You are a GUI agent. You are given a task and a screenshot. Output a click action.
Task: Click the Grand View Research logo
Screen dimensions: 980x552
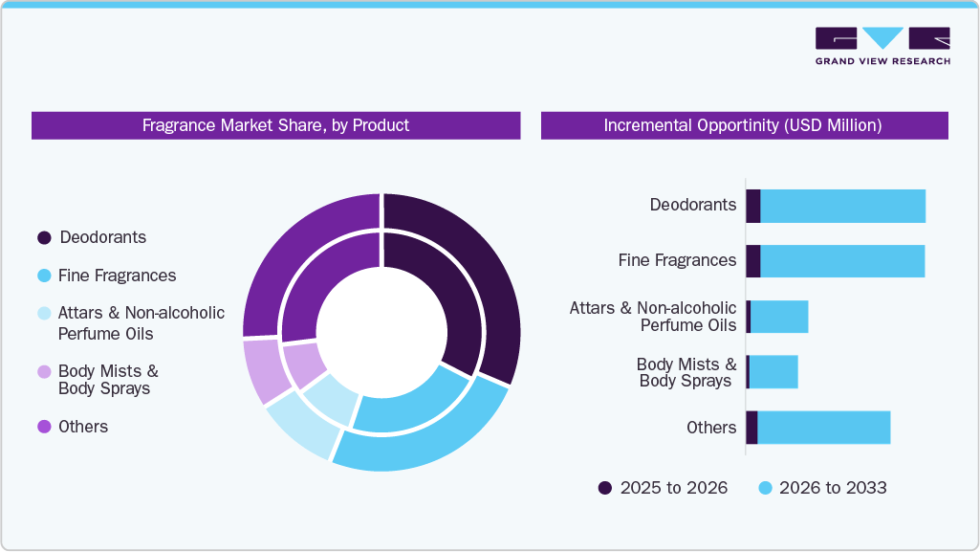click(x=881, y=43)
